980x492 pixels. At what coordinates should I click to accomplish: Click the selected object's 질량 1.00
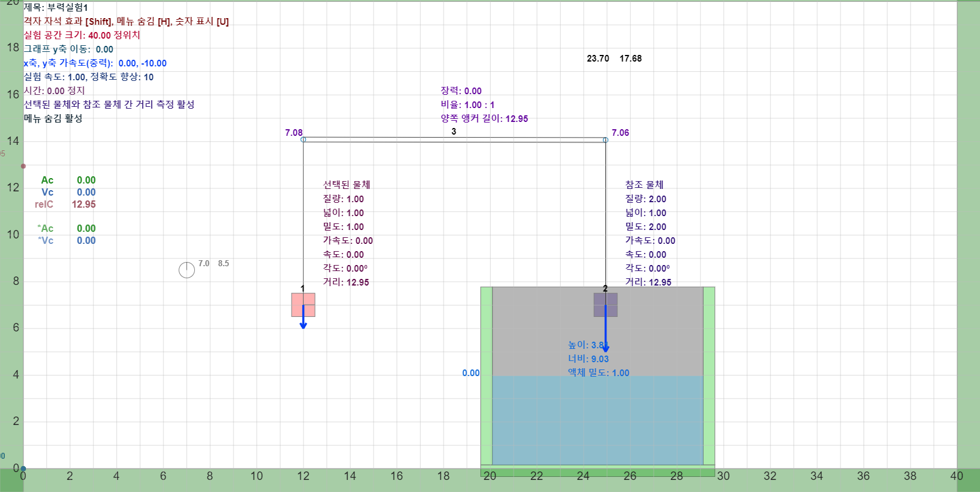click(343, 199)
